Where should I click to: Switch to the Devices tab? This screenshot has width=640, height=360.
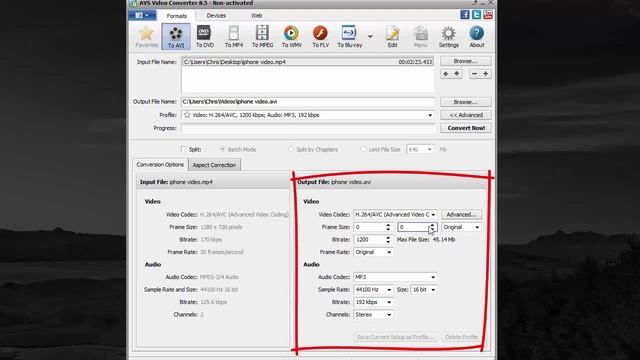pos(216,16)
